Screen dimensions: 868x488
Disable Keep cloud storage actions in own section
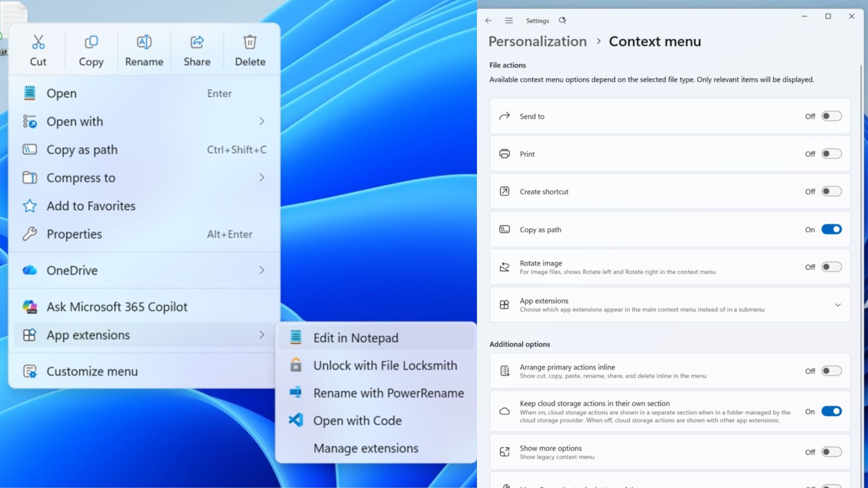[x=831, y=411]
